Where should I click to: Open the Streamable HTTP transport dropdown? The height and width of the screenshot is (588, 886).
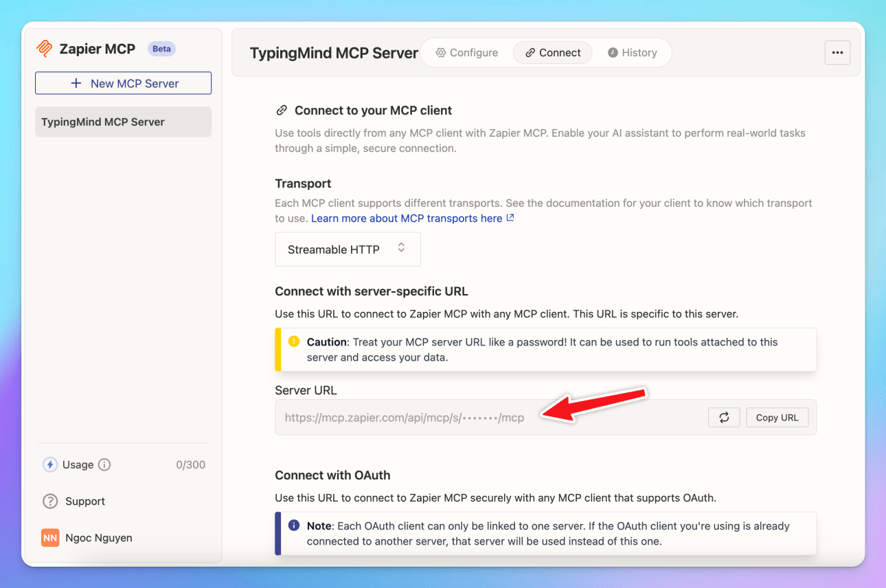pyautogui.click(x=348, y=249)
